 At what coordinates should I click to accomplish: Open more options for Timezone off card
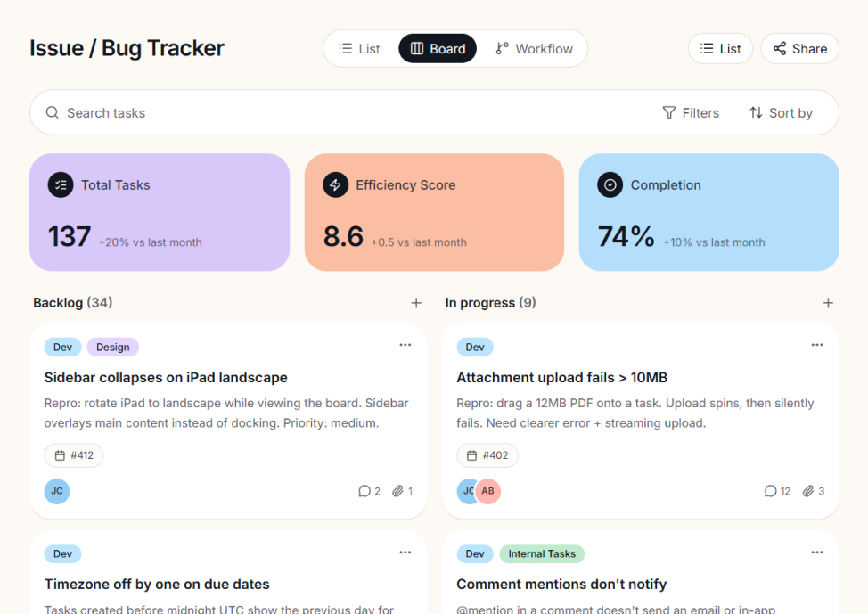[405, 553]
